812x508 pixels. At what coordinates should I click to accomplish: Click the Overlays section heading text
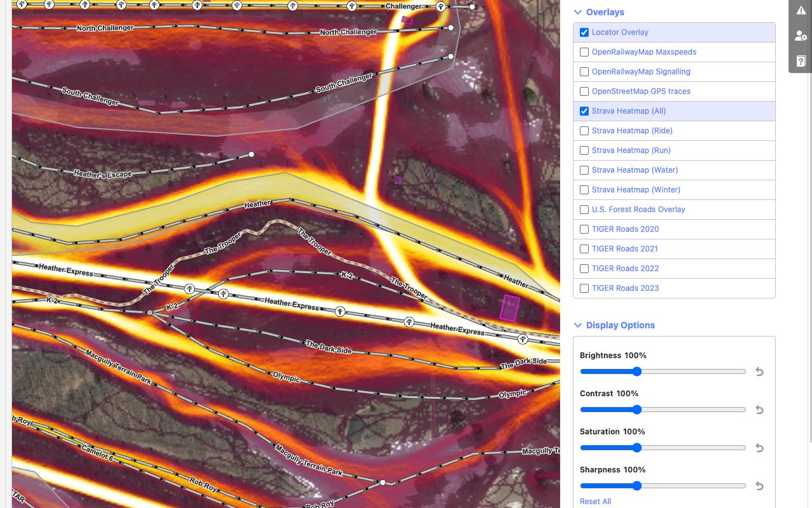tap(605, 12)
